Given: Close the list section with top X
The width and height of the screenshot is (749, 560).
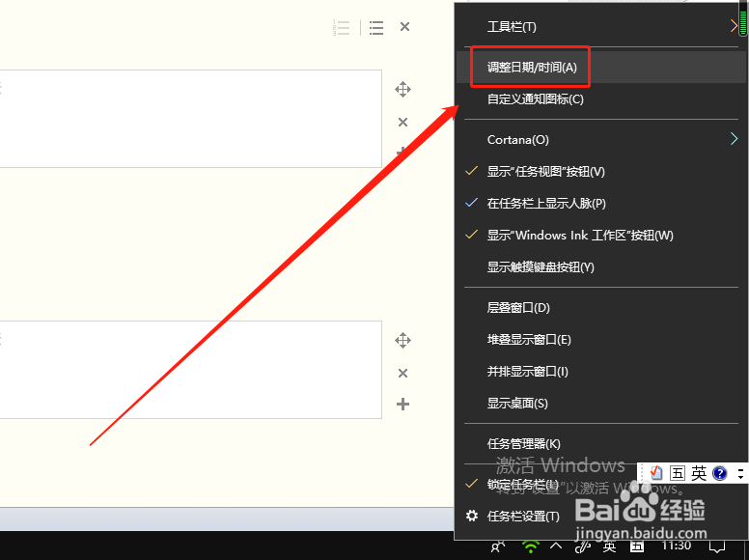Looking at the screenshot, I should point(404,27).
